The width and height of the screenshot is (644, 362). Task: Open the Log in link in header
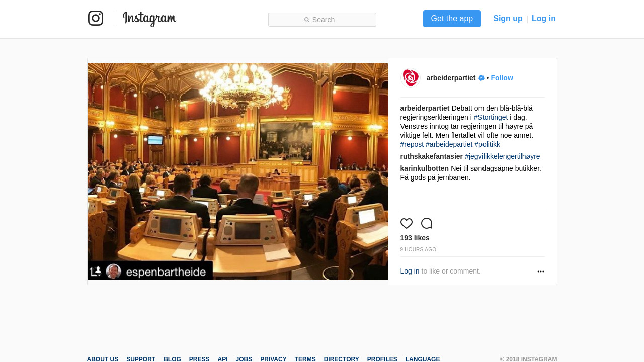544,19
